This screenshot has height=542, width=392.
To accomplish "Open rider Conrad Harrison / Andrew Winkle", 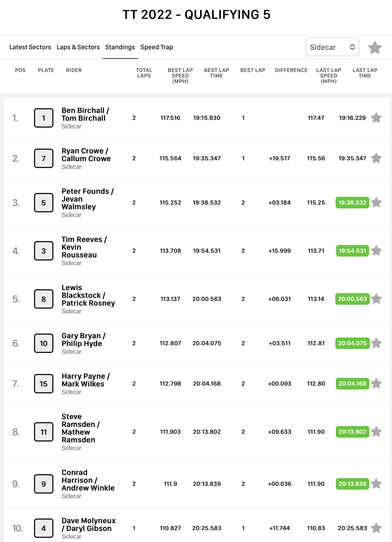I will [88, 480].
